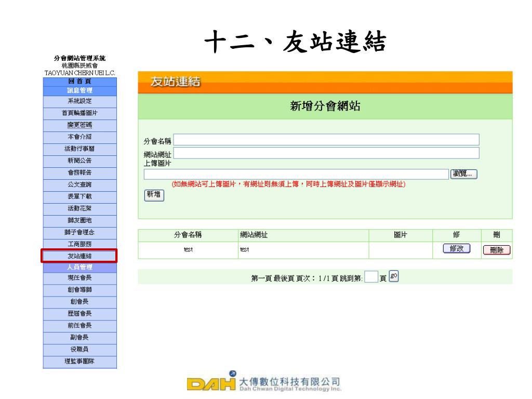This screenshot has width=532, height=399.
Task: Click the go page-jump button
Action: pyautogui.click(x=394, y=276)
